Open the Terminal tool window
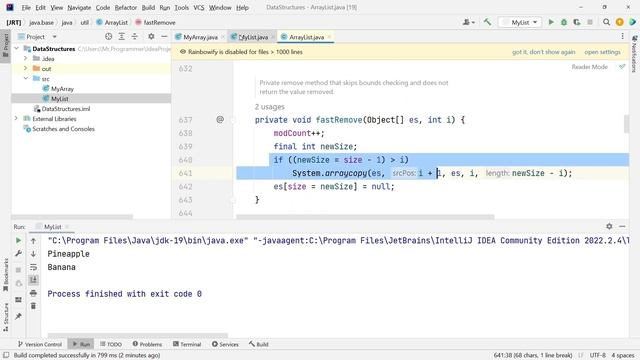Image resolution: width=640 pixels, height=360 pixels. tap(187, 344)
